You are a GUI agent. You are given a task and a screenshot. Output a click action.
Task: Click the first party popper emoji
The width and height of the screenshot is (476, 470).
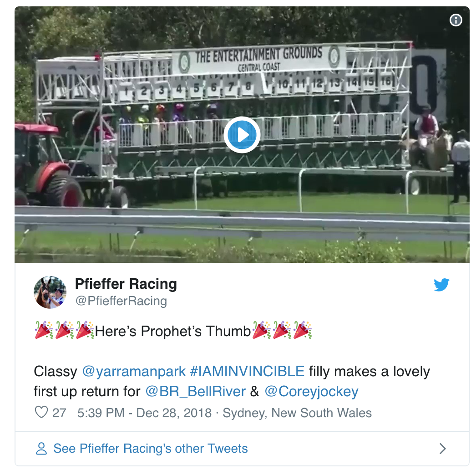click(44, 330)
